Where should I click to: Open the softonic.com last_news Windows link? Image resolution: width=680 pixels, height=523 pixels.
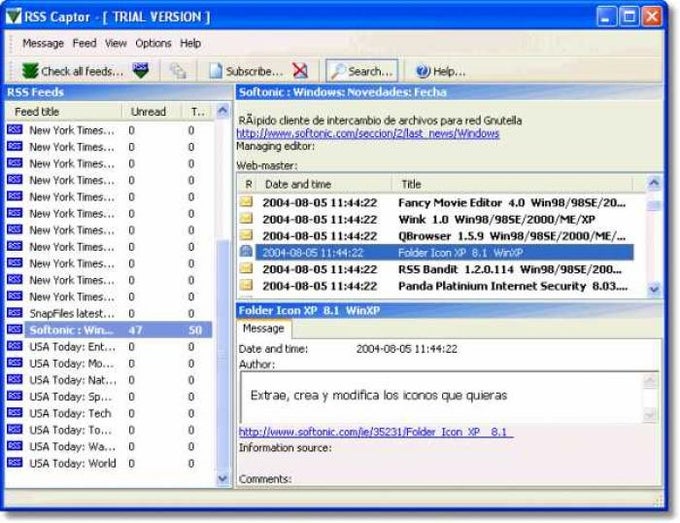(x=368, y=134)
